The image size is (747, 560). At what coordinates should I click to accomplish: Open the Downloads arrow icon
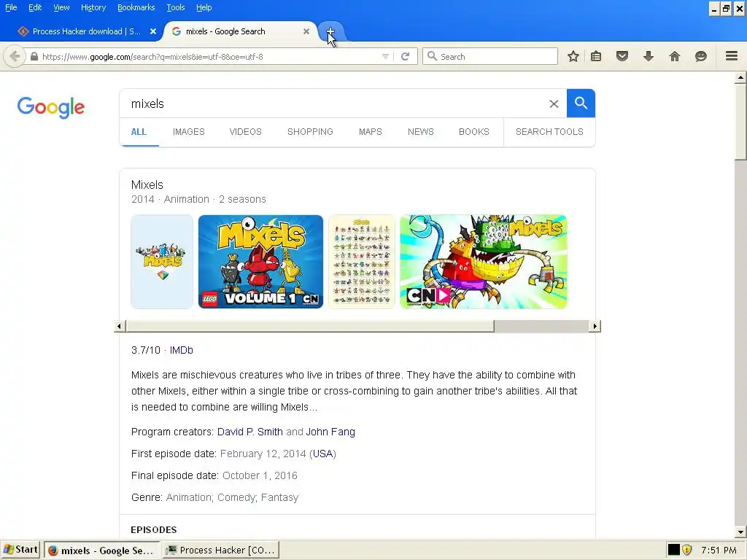[649, 57]
